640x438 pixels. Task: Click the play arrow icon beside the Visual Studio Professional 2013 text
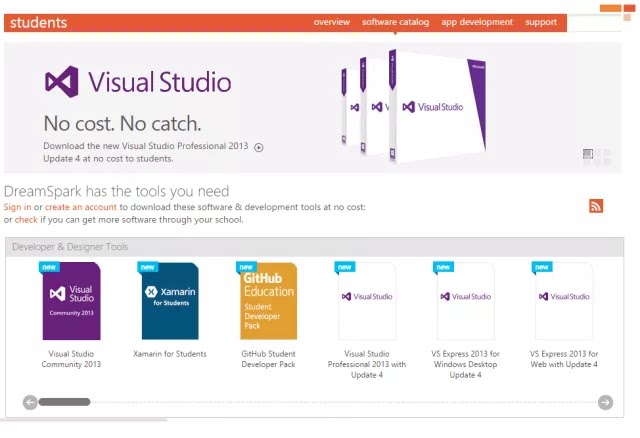click(x=258, y=147)
